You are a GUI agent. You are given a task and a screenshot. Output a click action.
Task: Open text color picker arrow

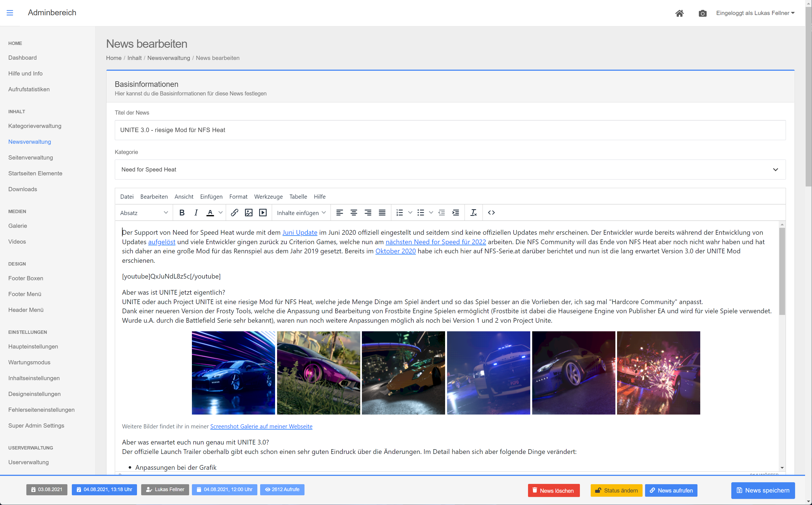pyautogui.click(x=220, y=213)
